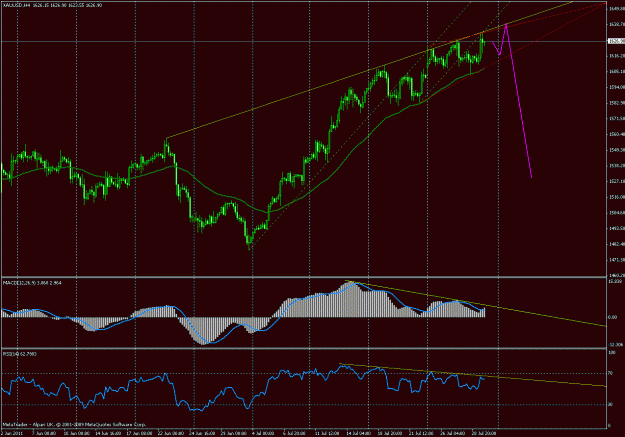This screenshot has height=437, width=625.
Task: Click the MACD 0.00 level label
Action: [x=613, y=317]
